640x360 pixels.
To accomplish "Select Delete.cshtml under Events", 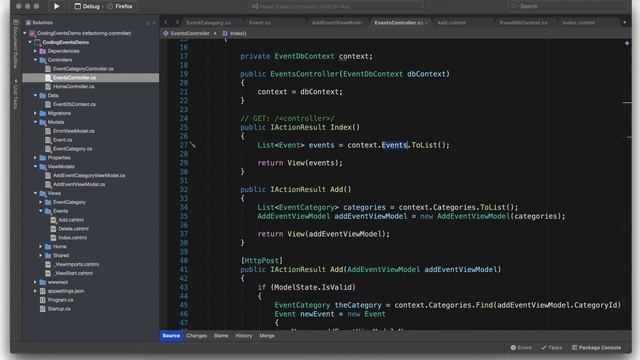I will (x=73, y=229).
